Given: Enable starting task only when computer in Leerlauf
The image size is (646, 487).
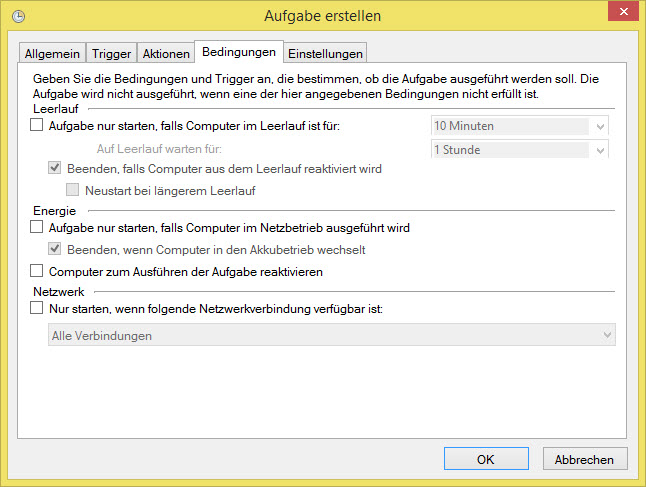Looking at the screenshot, I should (x=38, y=126).
